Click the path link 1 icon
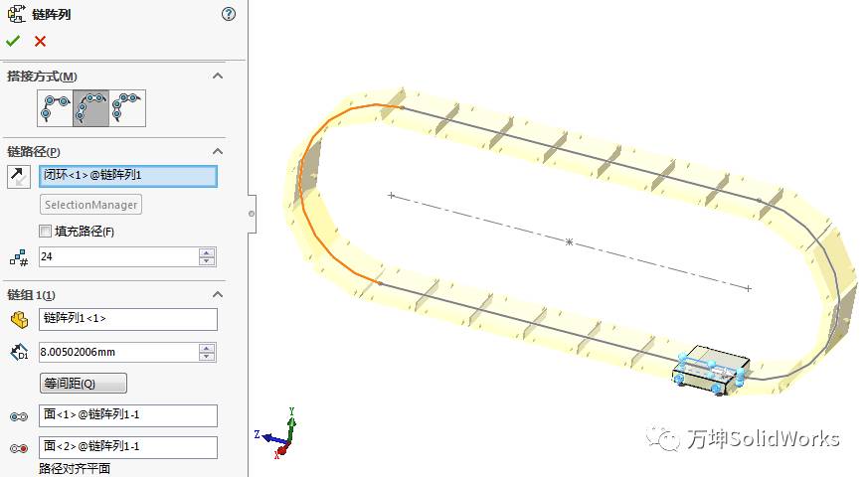 coord(19,416)
